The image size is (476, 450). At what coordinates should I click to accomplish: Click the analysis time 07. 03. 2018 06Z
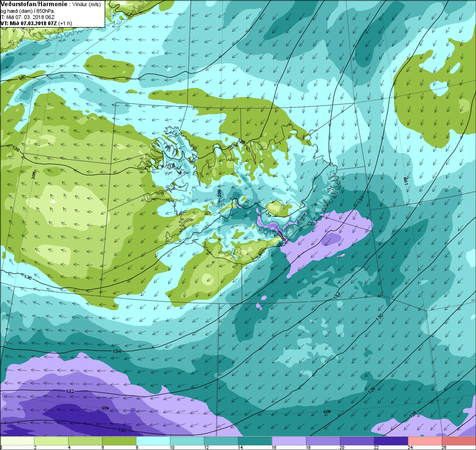tap(35, 17)
